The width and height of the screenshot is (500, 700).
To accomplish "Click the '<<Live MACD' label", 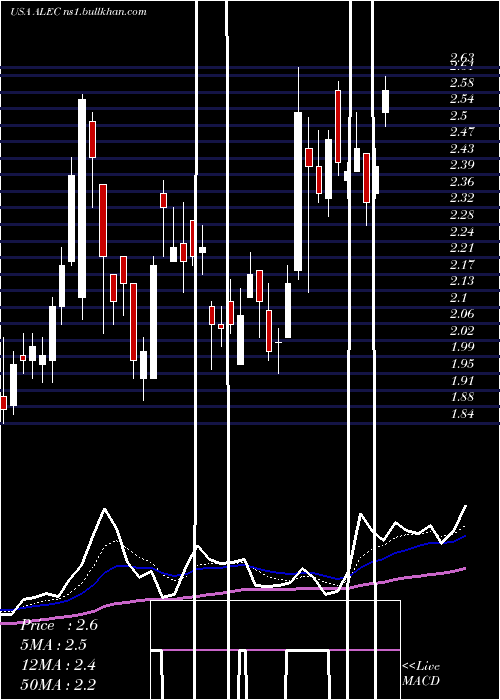I will coord(421,673).
